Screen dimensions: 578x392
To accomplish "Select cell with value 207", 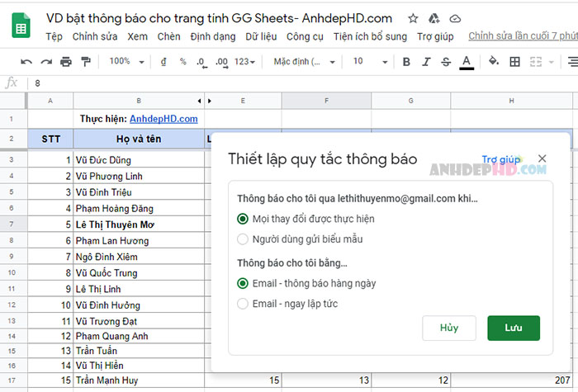I will point(512,380).
